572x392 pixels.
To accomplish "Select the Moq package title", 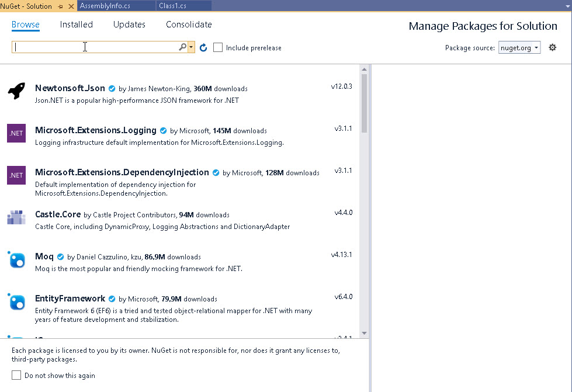I will [44, 256].
